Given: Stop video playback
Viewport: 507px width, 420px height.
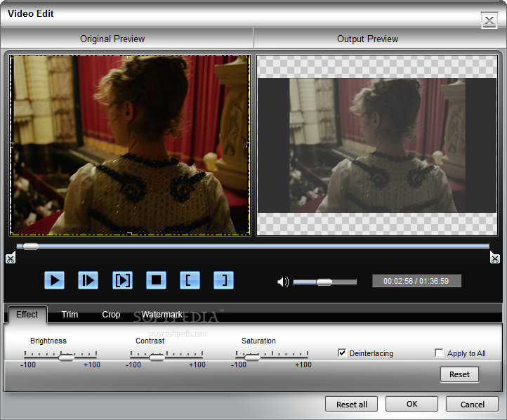Looking at the screenshot, I should [x=156, y=280].
